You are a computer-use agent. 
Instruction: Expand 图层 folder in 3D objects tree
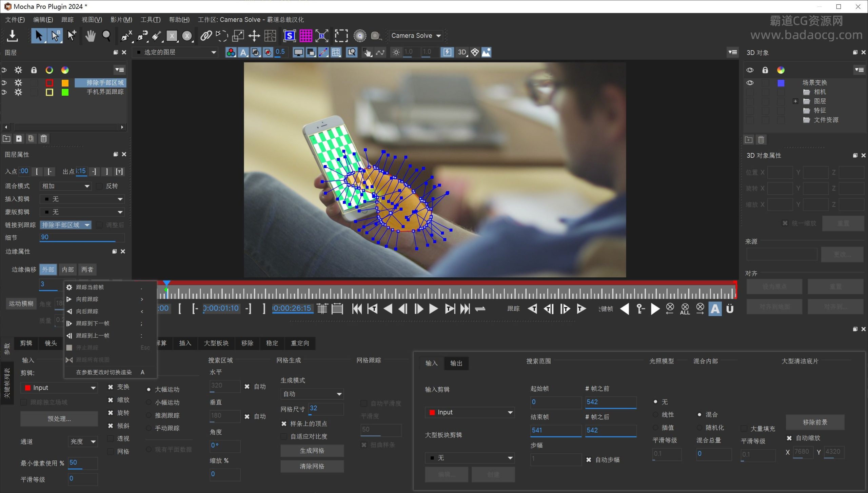click(795, 101)
